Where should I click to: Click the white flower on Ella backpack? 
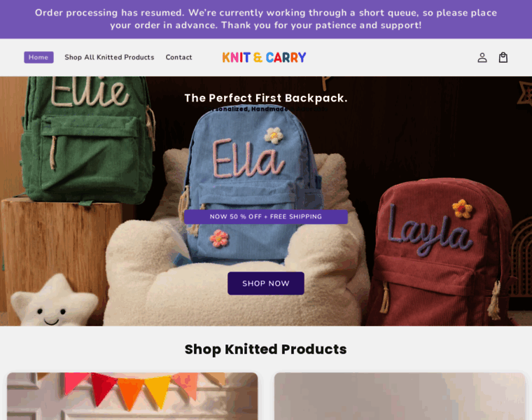point(274,135)
